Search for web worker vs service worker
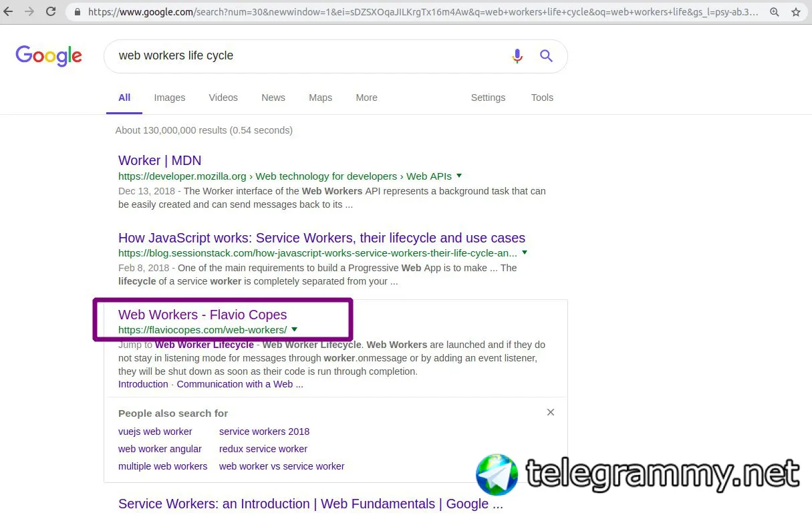The width and height of the screenshot is (812, 515). tap(282, 466)
